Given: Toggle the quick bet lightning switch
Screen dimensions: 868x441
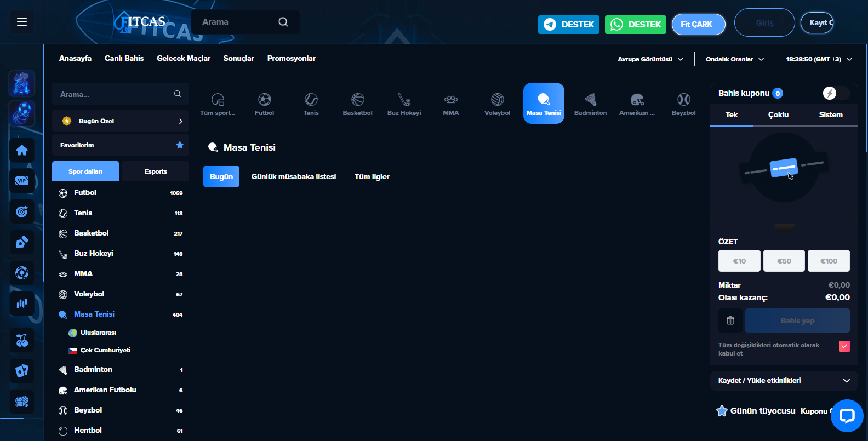Looking at the screenshot, I should [835, 93].
